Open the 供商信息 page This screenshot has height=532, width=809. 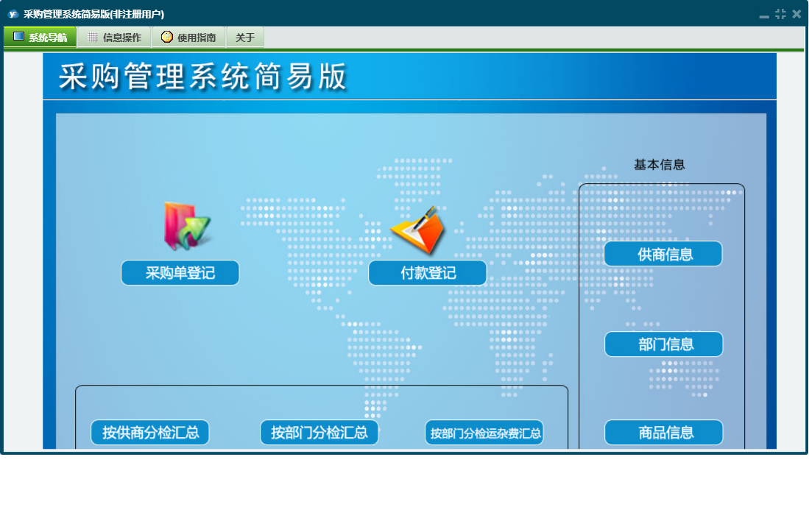tap(663, 254)
